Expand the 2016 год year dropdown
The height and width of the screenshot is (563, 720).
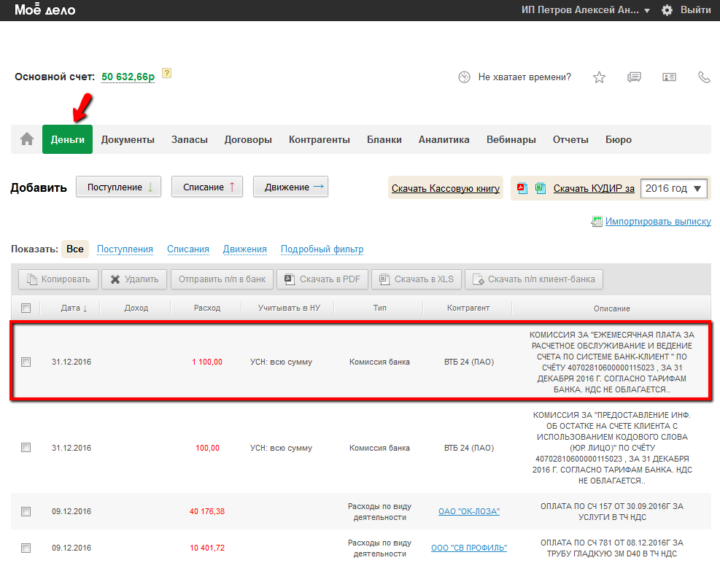click(674, 188)
